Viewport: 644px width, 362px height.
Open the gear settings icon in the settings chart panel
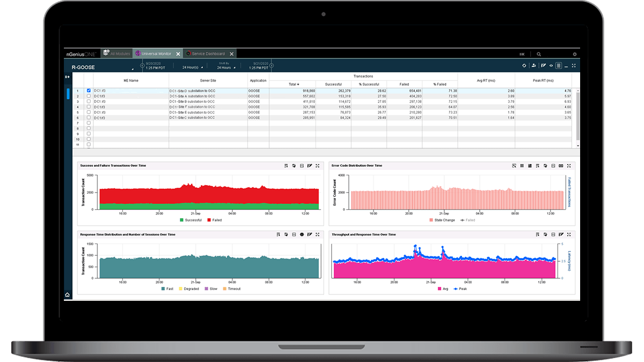coord(302,234)
